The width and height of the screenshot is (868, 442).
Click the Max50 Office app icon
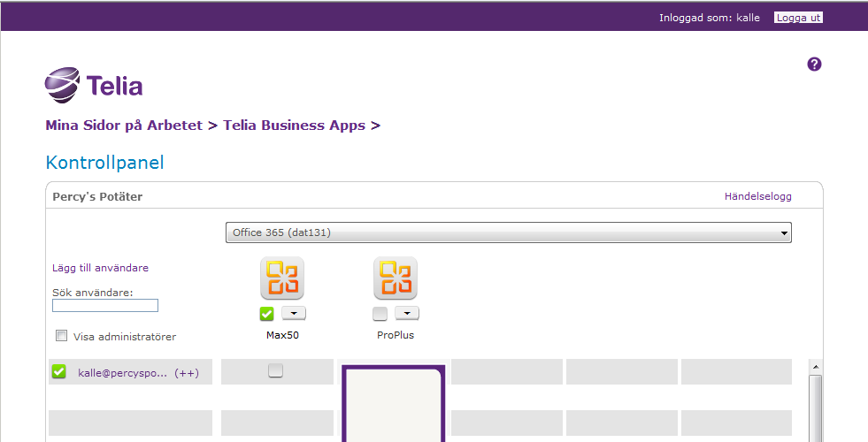[x=282, y=278]
